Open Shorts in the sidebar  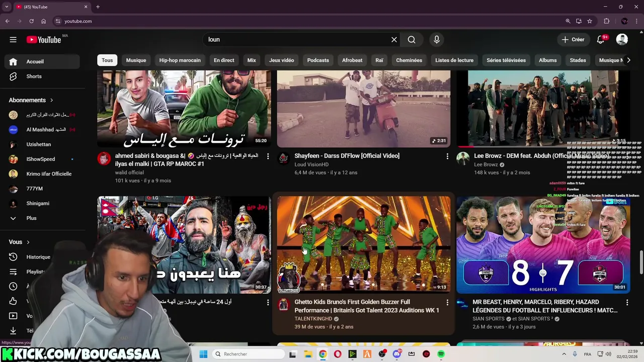[x=42, y=76]
